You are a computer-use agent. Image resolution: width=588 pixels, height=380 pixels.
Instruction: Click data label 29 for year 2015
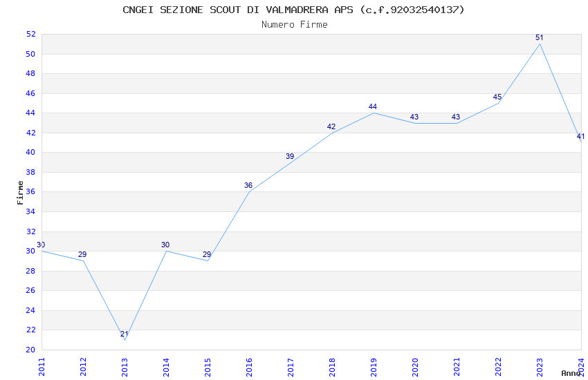(207, 254)
